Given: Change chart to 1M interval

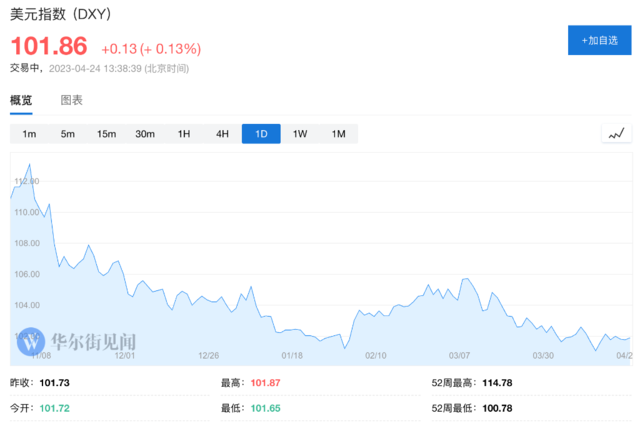Looking at the screenshot, I should tap(338, 134).
